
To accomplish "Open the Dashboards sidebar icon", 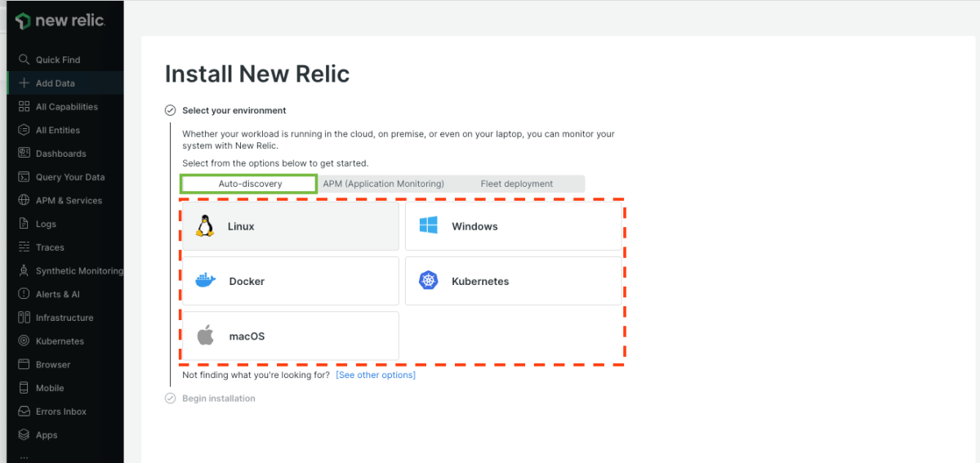I will pos(24,154).
